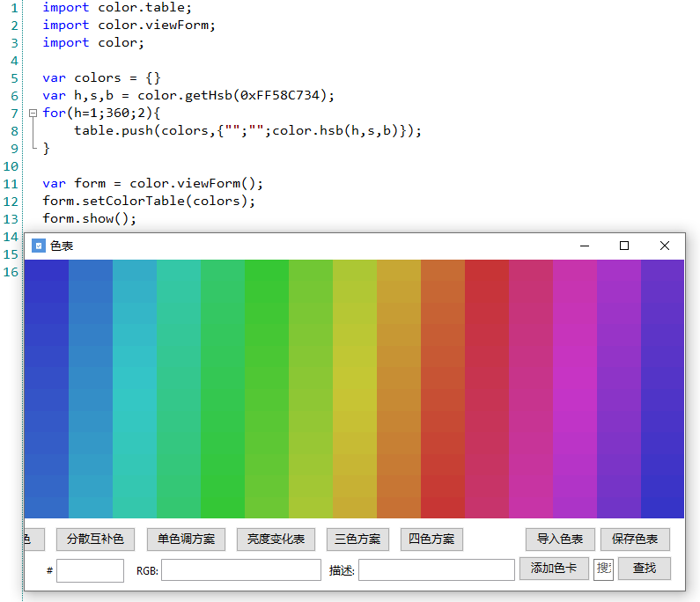Select the 三色方案 button
700x602 pixels.
click(357, 540)
